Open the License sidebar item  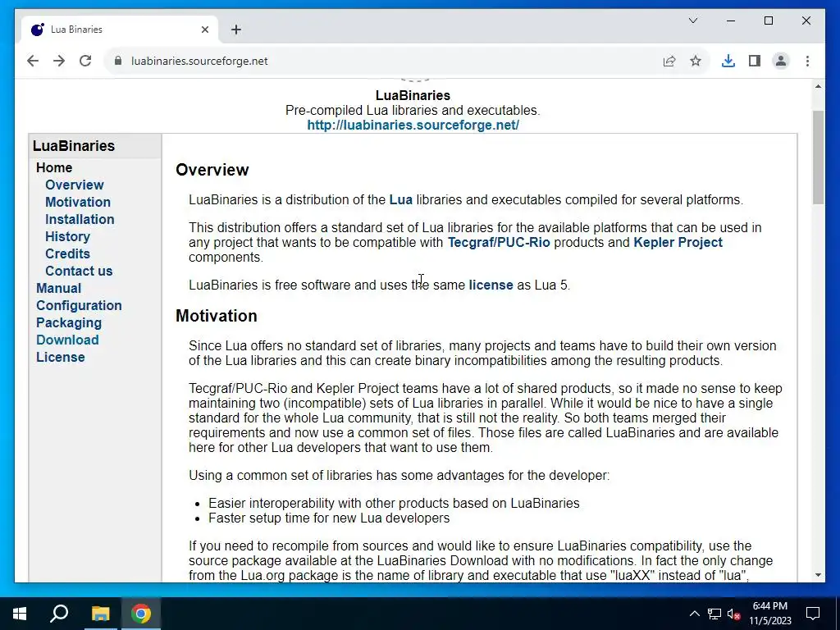[x=61, y=357]
